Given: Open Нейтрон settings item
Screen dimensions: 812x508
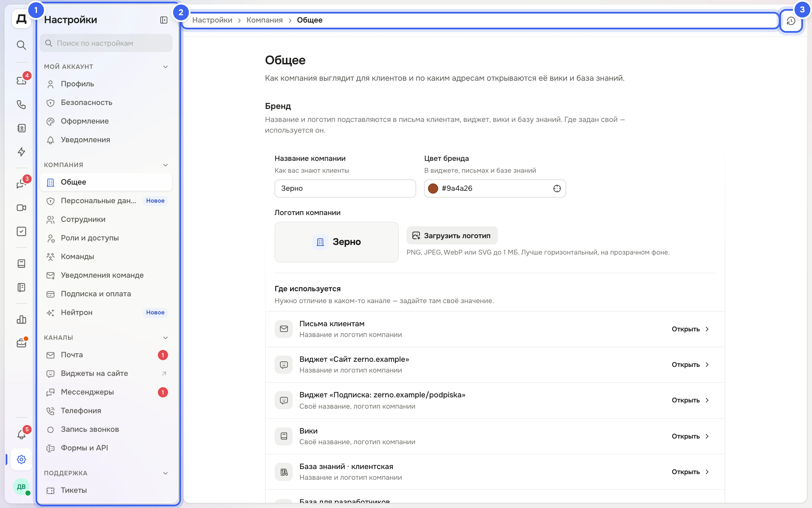Looking at the screenshot, I should point(106,312).
